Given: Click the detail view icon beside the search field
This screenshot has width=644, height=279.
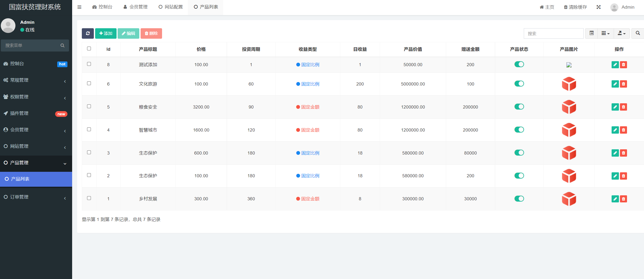Looking at the screenshot, I should pyautogui.click(x=591, y=33).
